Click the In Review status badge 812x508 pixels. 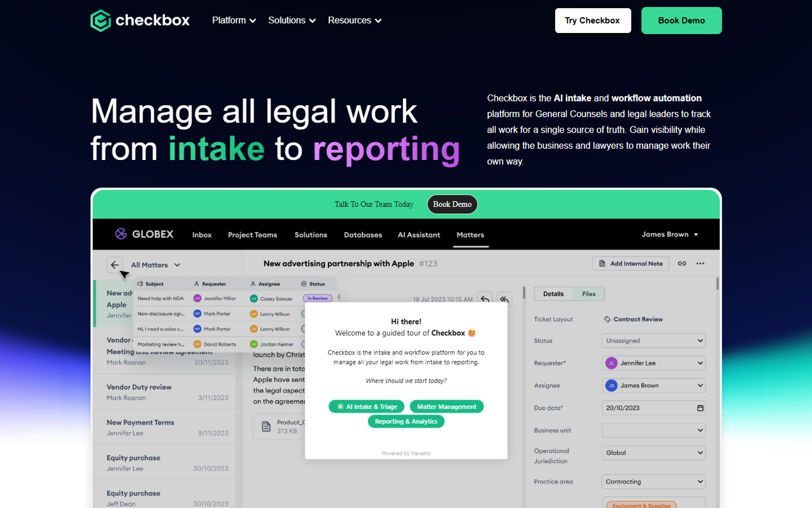pos(318,299)
